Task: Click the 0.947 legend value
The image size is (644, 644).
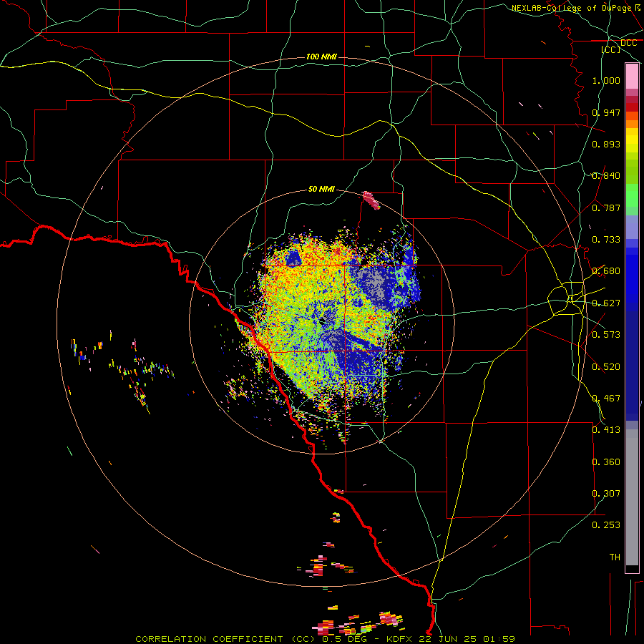Action: (606, 112)
